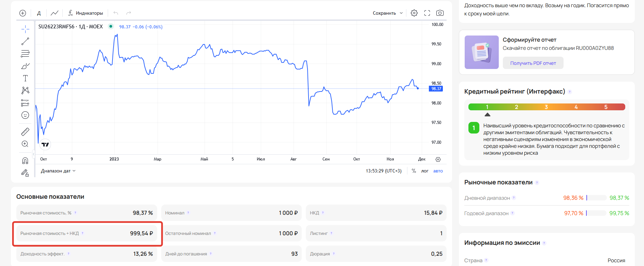The height and width of the screenshot is (266, 644).
Task: Click the Получить PDF отчет button
Action: [533, 63]
